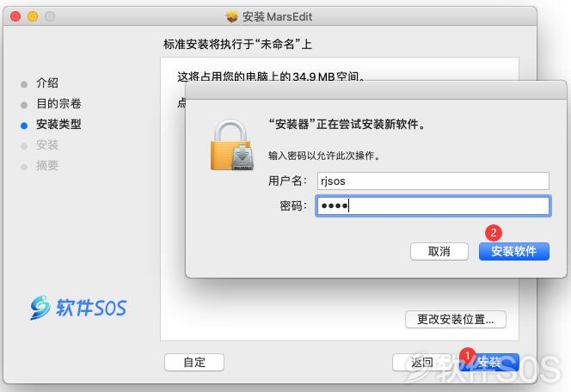The image size is (571, 392).
Task: Click the bullet beside 介绍 step
Action: click(24, 84)
